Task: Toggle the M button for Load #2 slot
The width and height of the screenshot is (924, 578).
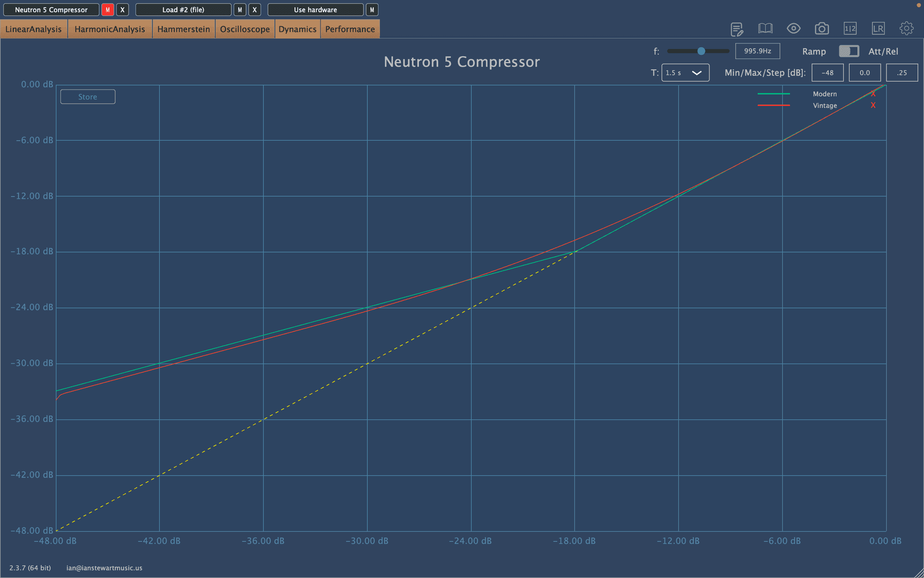Action: (240, 10)
